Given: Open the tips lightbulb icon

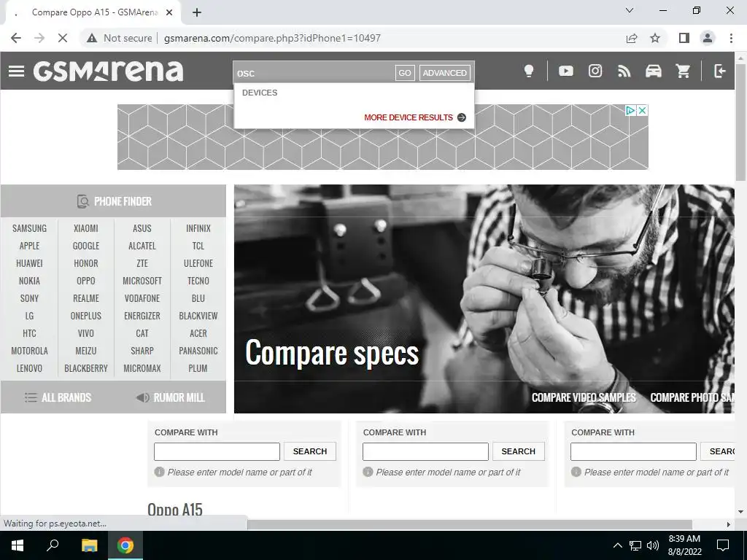Looking at the screenshot, I should (528, 71).
